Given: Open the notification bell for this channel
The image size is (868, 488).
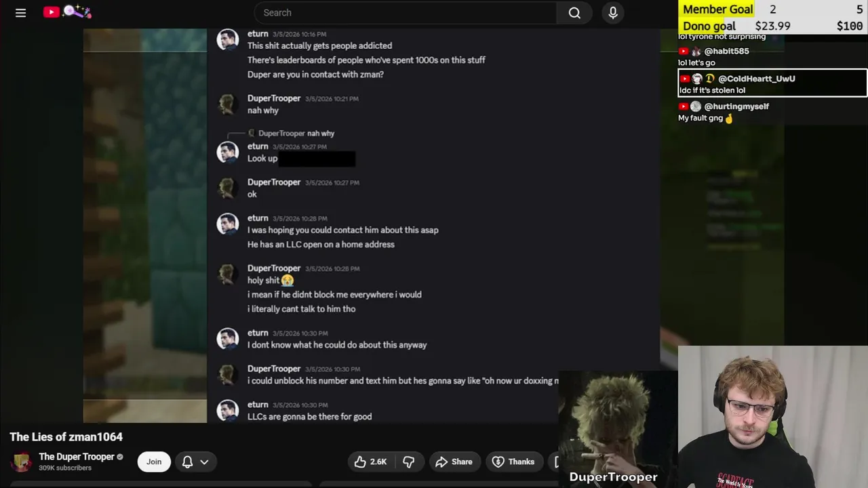Looking at the screenshot, I should (188, 462).
